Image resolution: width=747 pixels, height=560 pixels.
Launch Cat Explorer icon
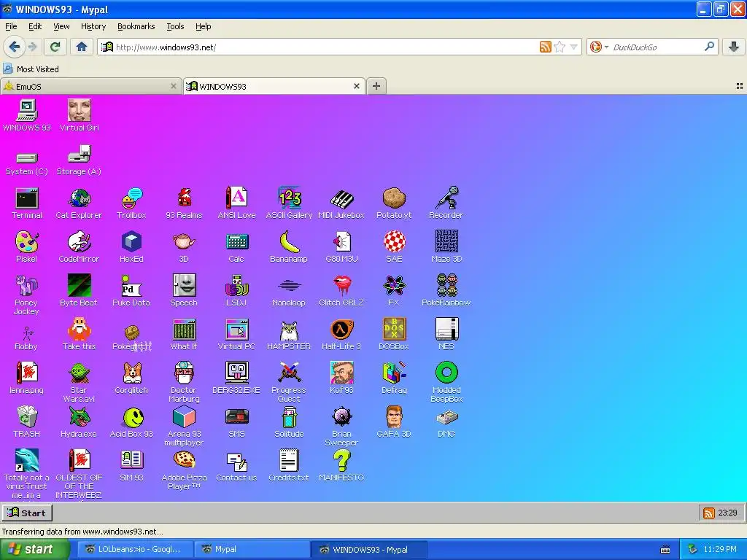(79, 203)
